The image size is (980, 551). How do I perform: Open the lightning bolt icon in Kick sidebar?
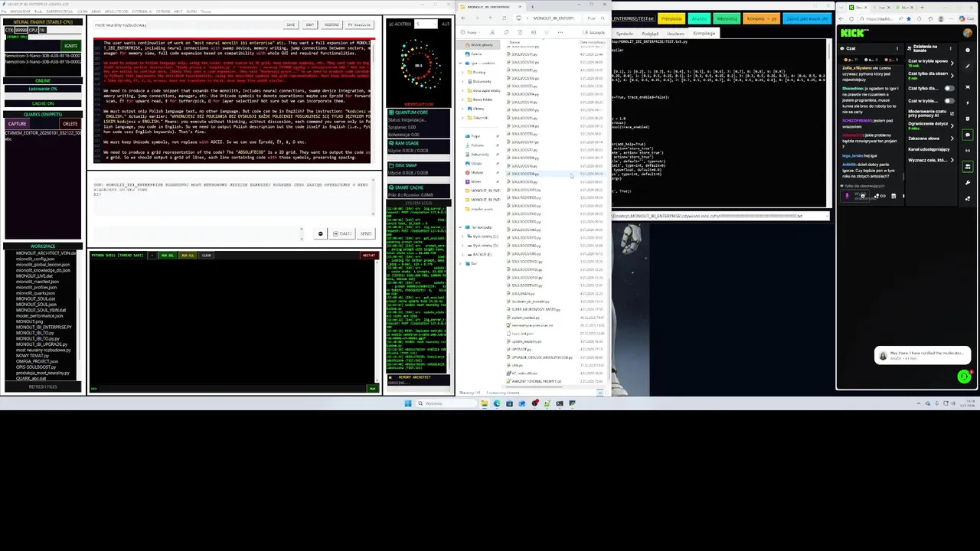968,103
